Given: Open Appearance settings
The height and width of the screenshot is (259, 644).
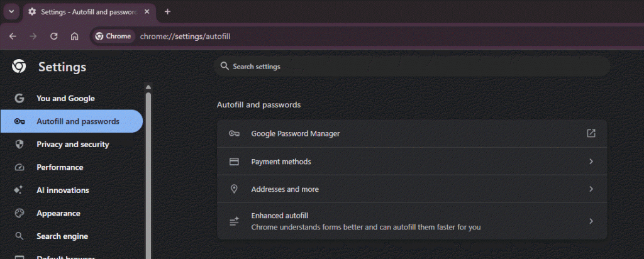Looking at the screenshot, I should [x=72, y=214].
